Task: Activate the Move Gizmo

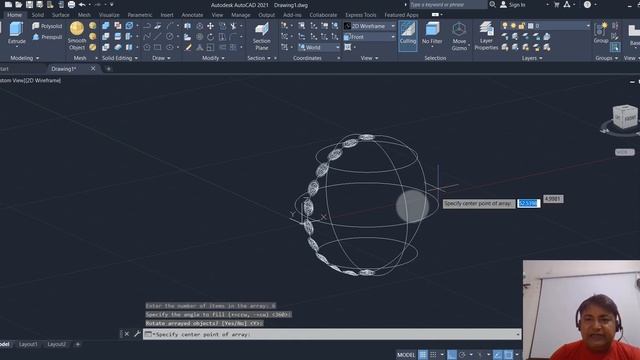Action: (x=459, y=36)
